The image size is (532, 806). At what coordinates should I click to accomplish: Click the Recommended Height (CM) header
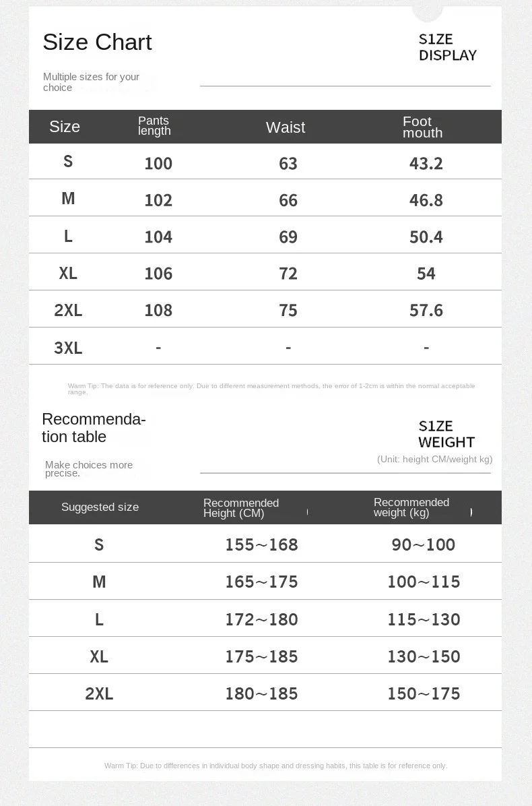tap(241, 508)
